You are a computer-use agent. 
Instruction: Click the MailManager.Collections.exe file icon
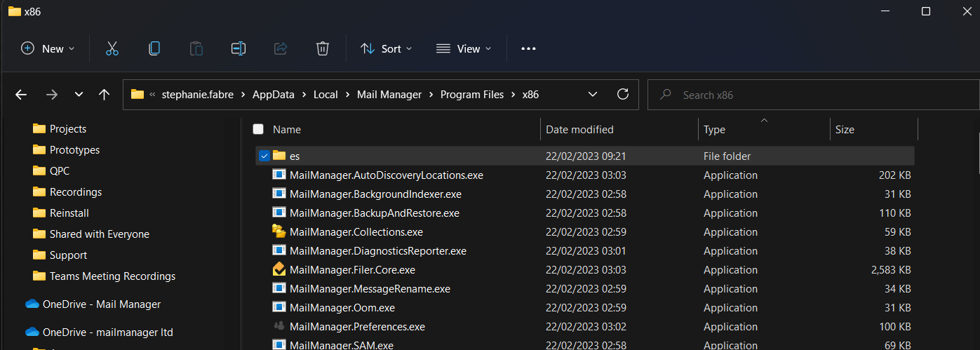tap(279, 231)
